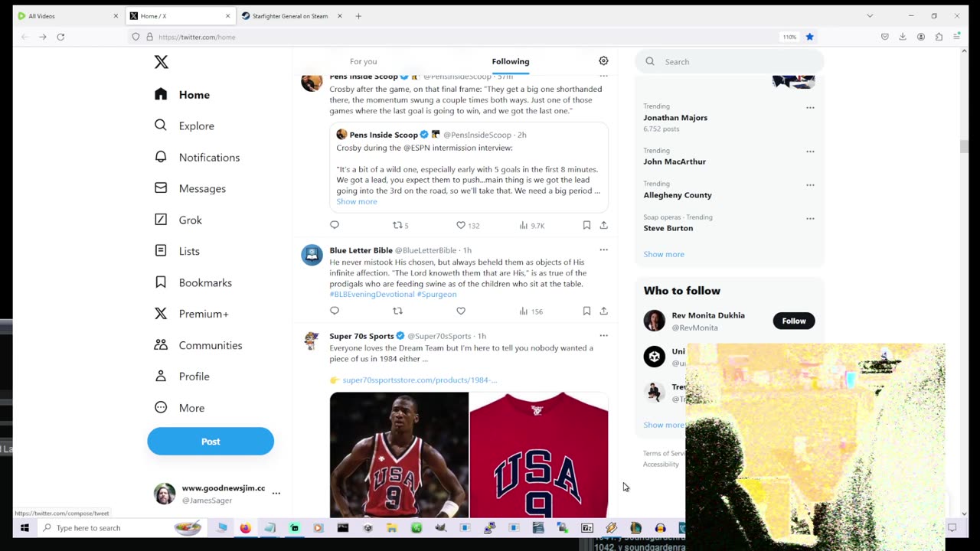View analytics of Blue Letter Bible tweet
980x551 pixels.
tap(531, 311)
